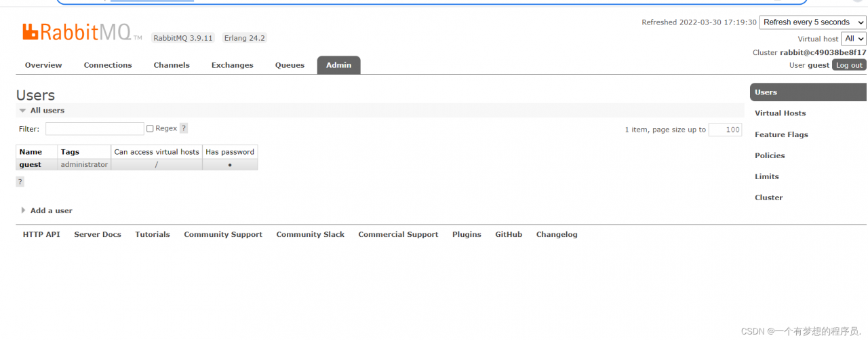The width and height of the screenshot is (868, 340).
Task: Click the help icon next to Regex
Action: (184, 128)
